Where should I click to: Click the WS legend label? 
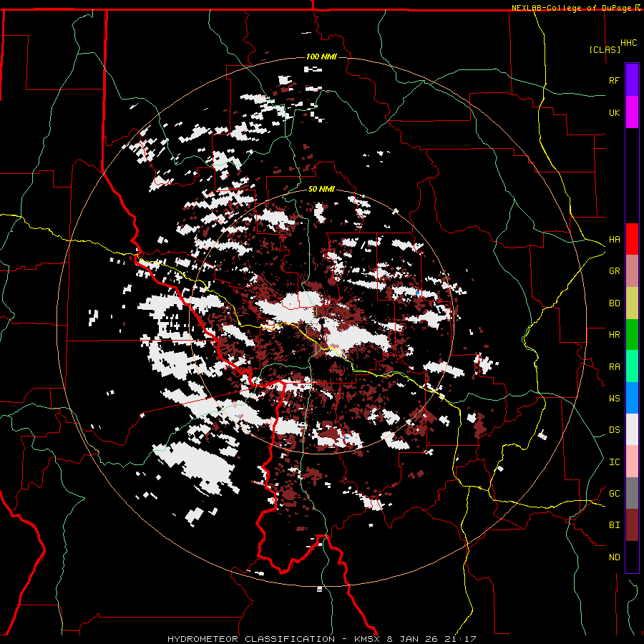pos(614,399)
